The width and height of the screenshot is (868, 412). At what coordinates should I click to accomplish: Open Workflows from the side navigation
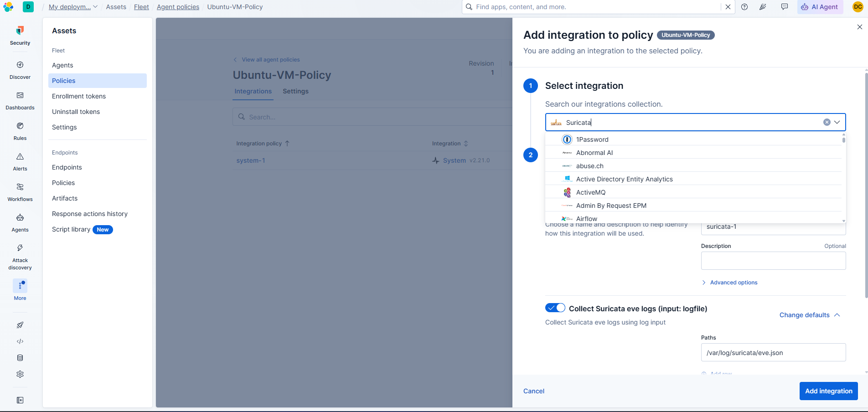[20, 192]
